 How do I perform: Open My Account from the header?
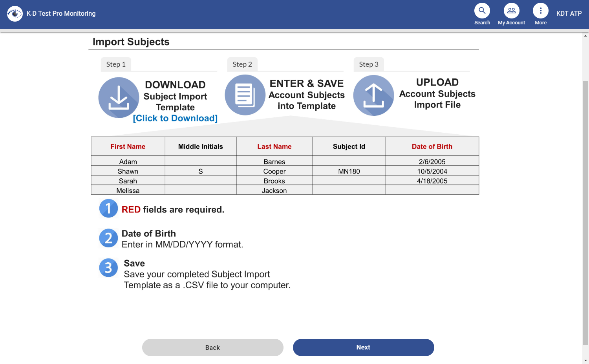click(x=511, y=11)
